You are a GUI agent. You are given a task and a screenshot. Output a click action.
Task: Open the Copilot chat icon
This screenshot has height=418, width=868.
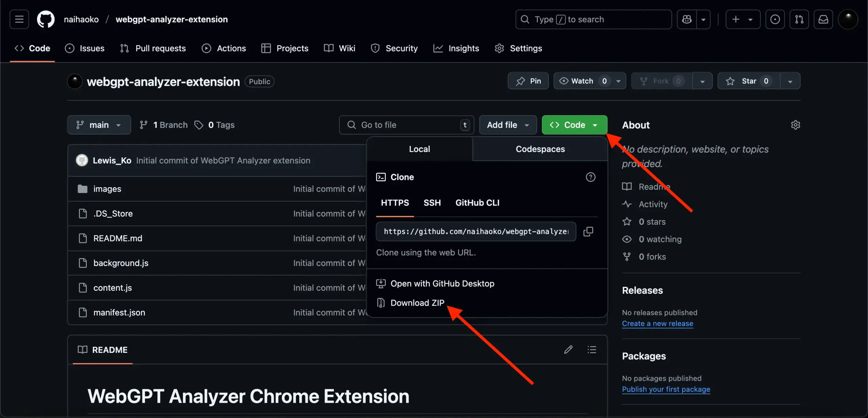coord(687,19)
